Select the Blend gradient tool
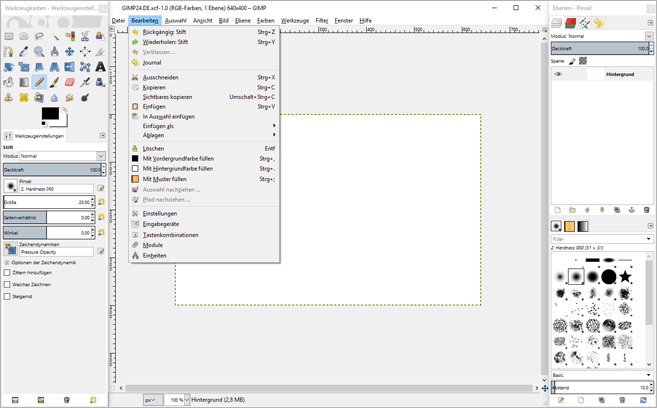Screen dimensions: 657x408 point(24,82)
